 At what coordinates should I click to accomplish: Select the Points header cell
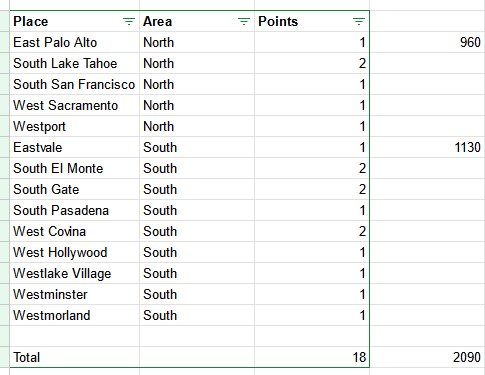(x=312, y=21)
